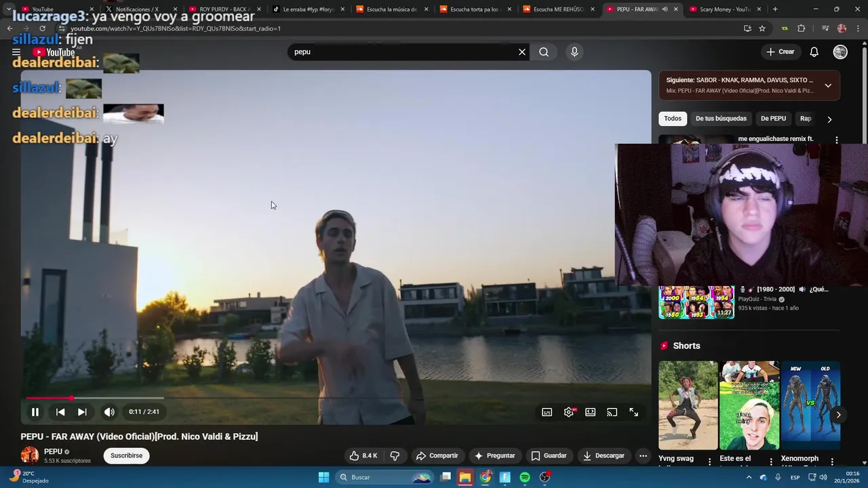The image size is (868, 488).
Task: Open the browser extensions puzzle icon
Action: pos(802,28)
